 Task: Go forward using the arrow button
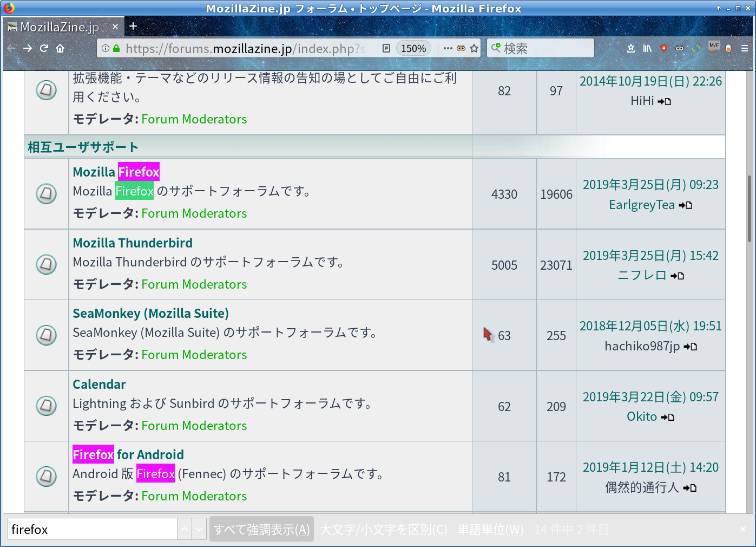pyautogui.click(x=28, y=48)
